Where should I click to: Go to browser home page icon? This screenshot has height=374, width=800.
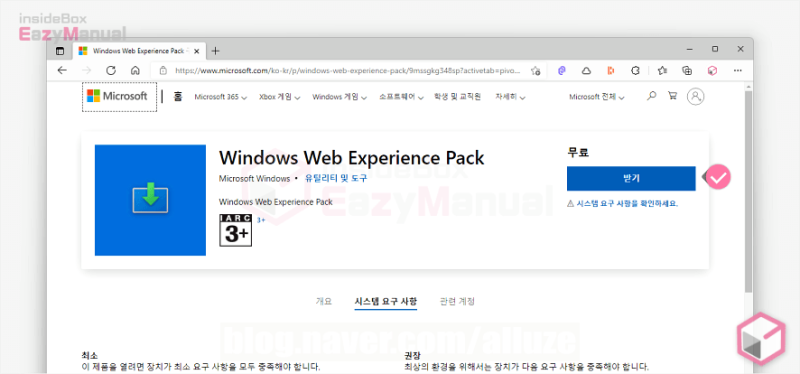point(135,70)
